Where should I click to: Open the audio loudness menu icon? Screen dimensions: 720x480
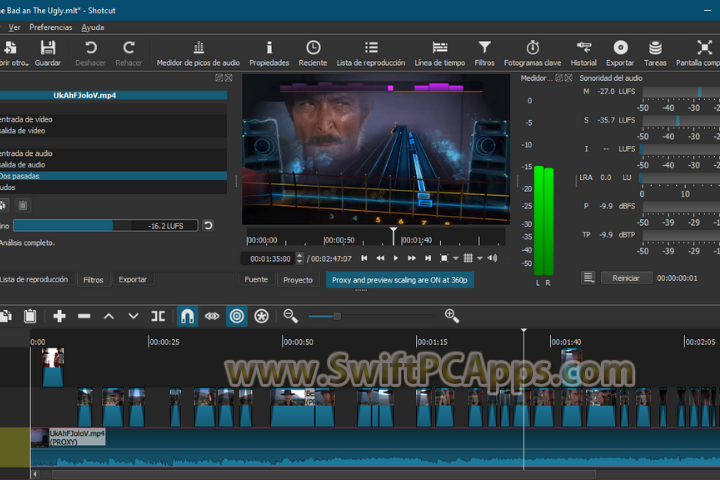coord(588,278)
